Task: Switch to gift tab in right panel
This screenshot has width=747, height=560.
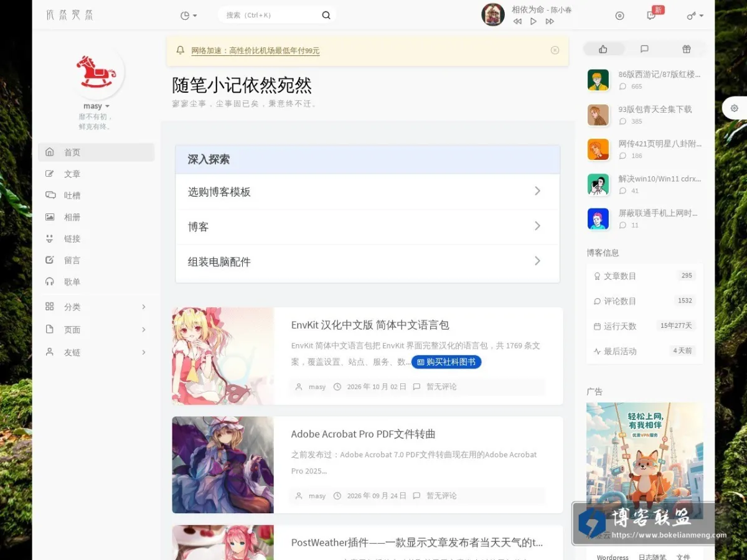Action: (686, 49)
